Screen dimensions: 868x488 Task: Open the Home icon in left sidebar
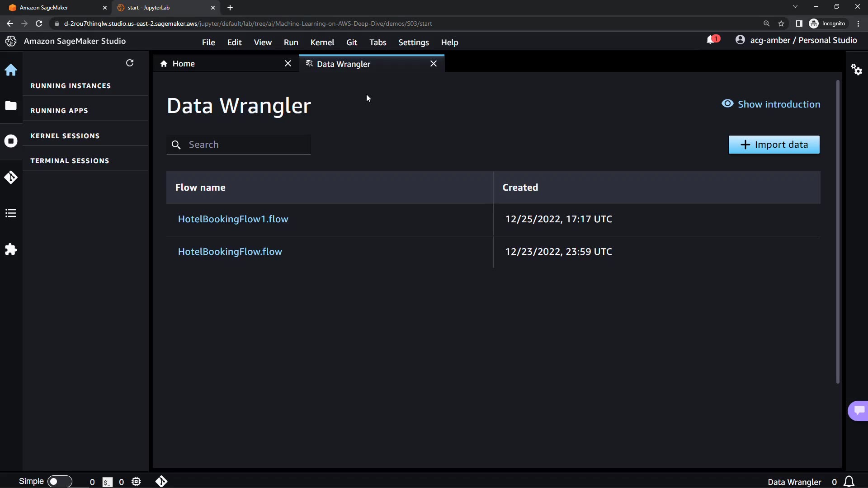11,70
